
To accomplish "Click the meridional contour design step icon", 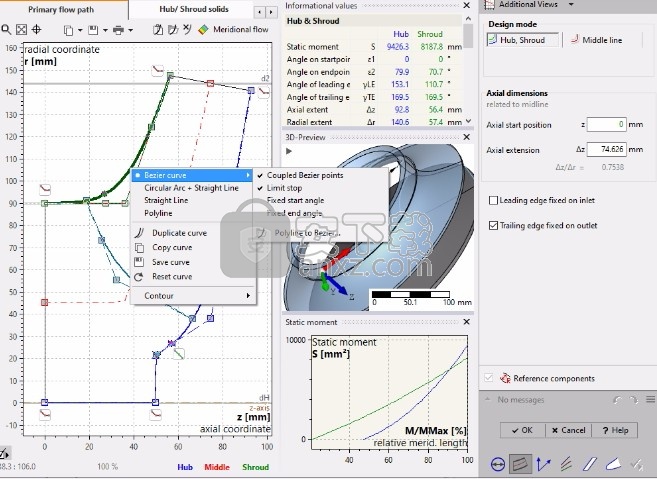I will [x=520, y=464].
